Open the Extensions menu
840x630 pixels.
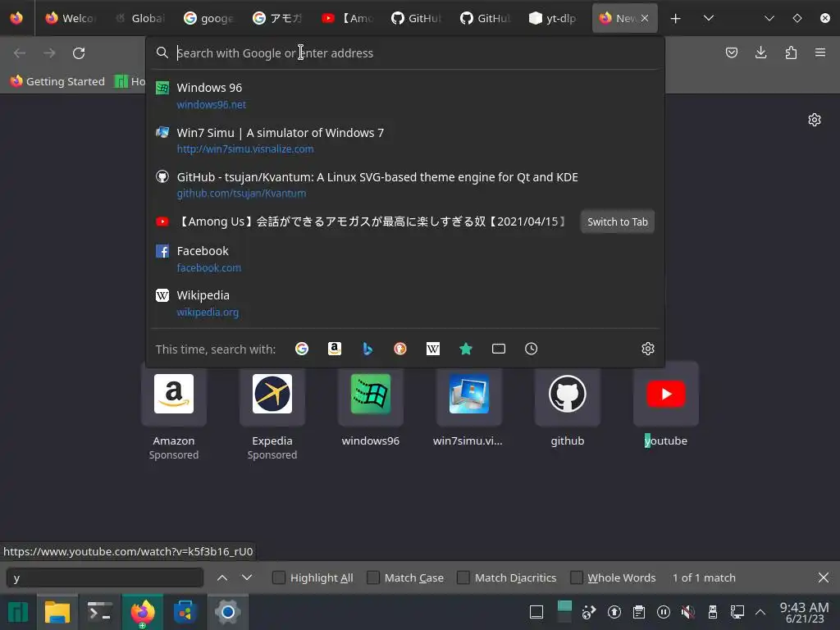pyautogui.click(x=791, y=52)
